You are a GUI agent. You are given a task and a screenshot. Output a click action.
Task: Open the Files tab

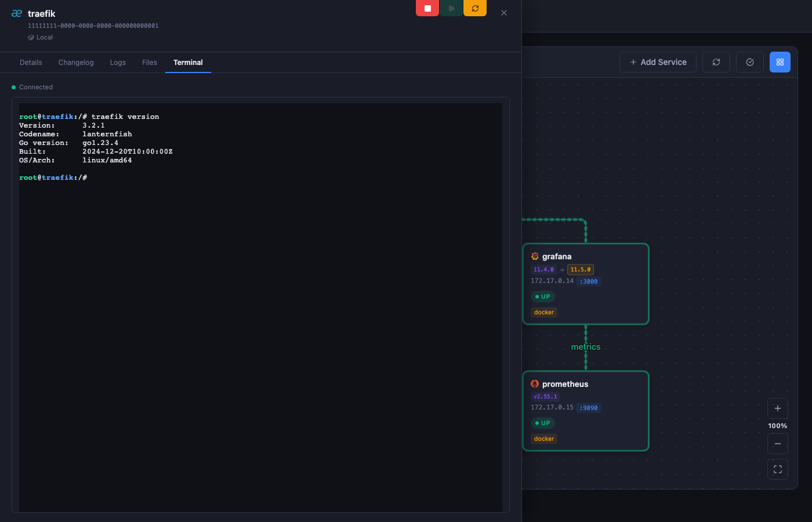click(x=150, y=63)
